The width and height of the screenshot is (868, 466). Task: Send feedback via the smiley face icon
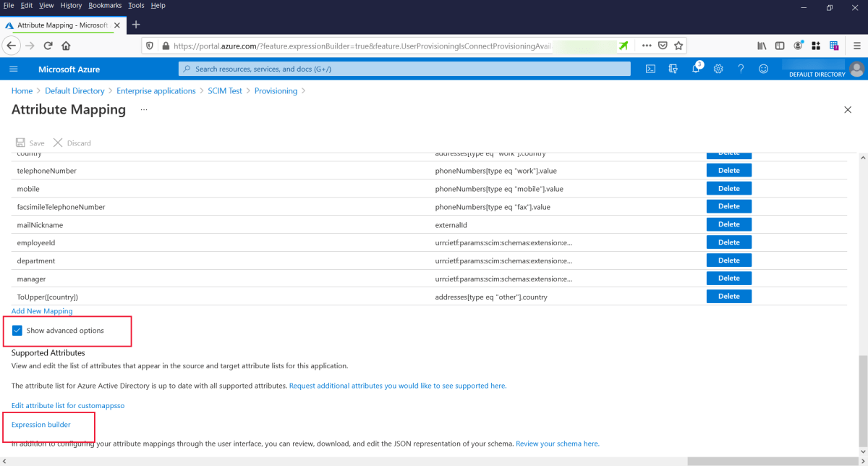pyautogui.click(x=763, y=69)
